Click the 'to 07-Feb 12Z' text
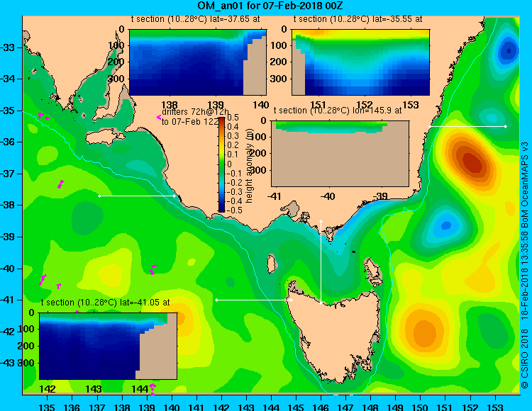Viewport: 532px width, 411px height. point(190,122)
